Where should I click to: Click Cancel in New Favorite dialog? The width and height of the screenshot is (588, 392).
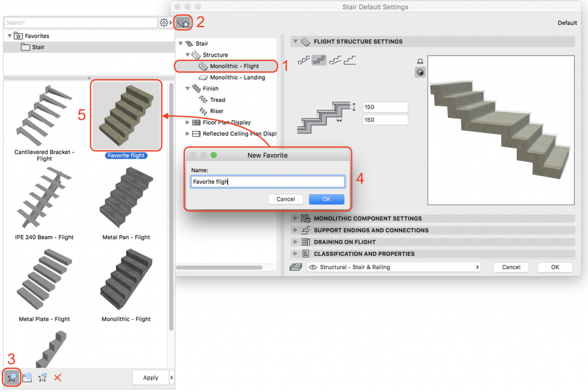coord(286,199)
